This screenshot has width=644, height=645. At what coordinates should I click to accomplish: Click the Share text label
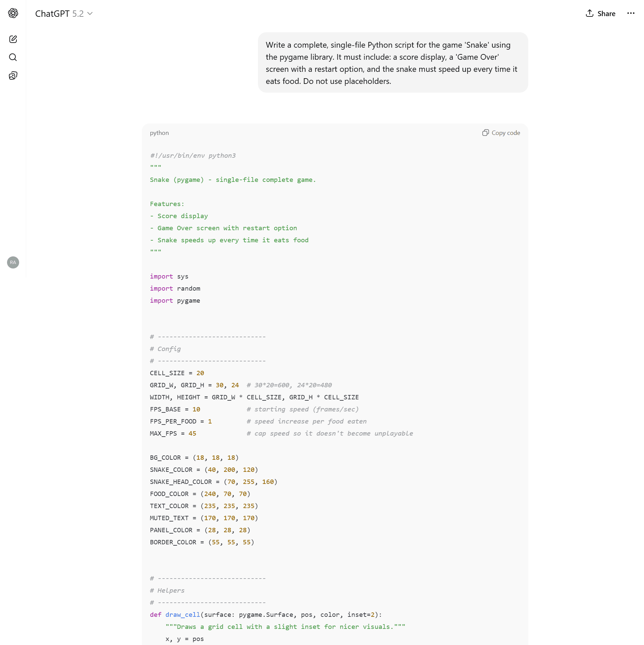pos(606,14)
